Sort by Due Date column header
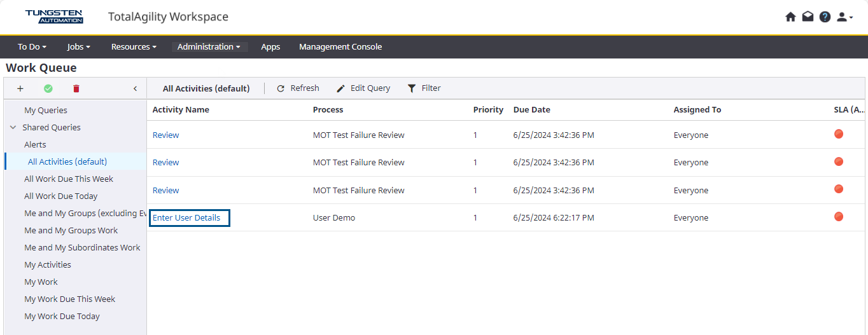868x335 pixels. [x=532, y=109]
